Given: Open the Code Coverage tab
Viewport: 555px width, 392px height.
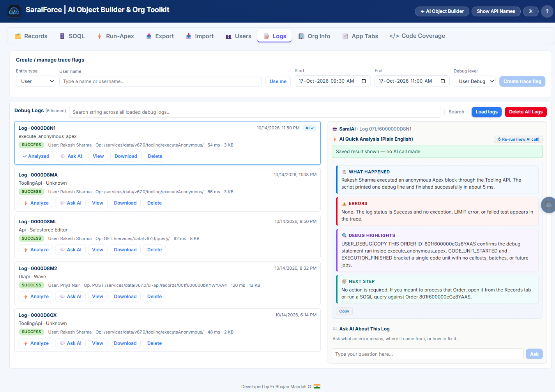Looking at the screenshot, I should click(x=417, y=36).
